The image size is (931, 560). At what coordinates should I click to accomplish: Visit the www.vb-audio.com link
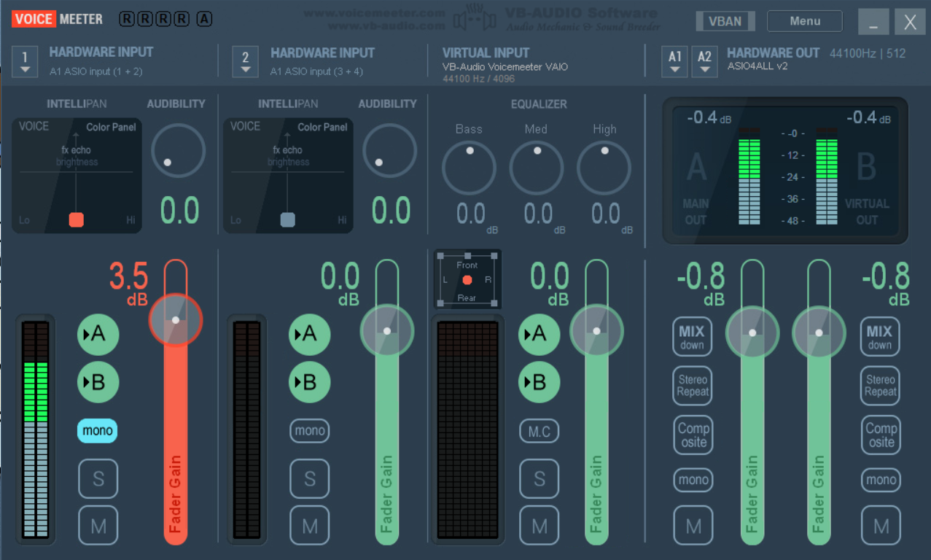tap(386, 26)
